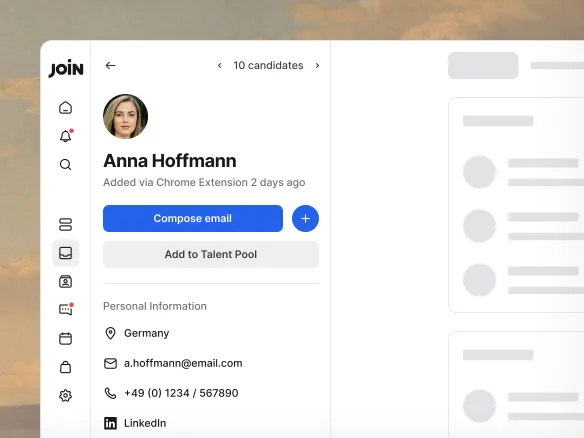
Task: Go to previous candidate chevron
Action: [x=220, y=66]
